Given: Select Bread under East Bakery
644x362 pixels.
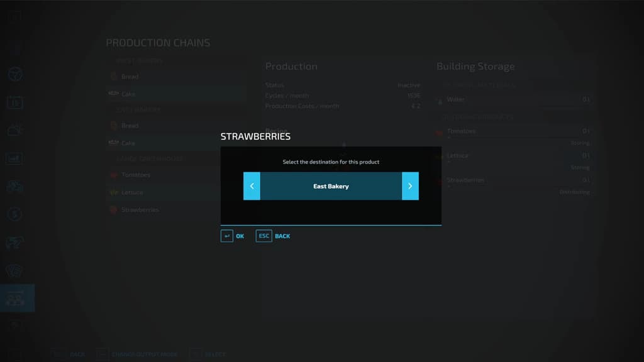Looking at the screenshot, I should pos(177,126).
